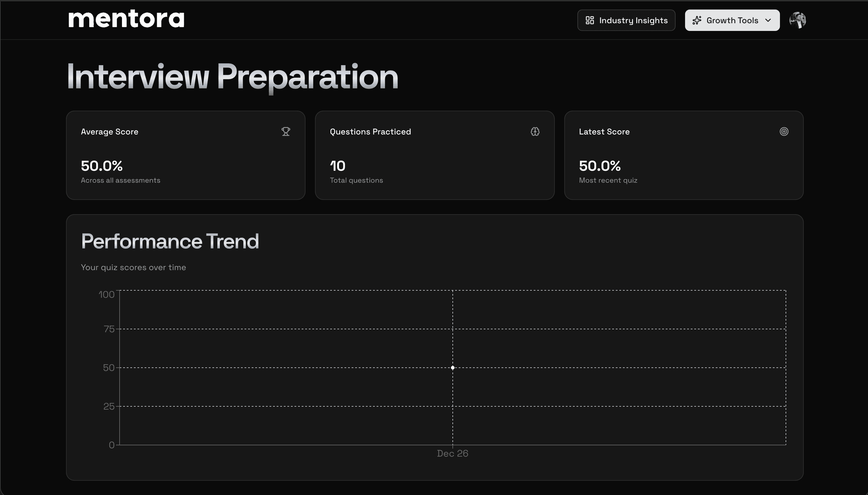Image resolution: width=868 pixels, height=495 pixels.
Task: Click the trophy icon on Average Score
Action: tap(286, 131)
